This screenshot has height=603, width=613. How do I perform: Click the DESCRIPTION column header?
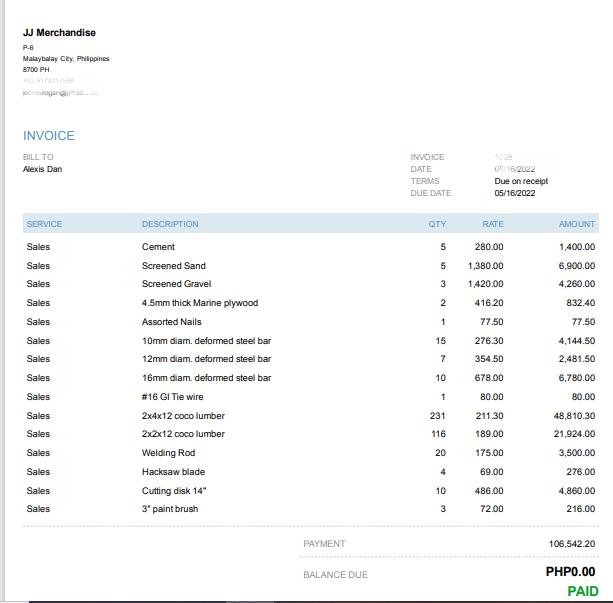[170, 224]
